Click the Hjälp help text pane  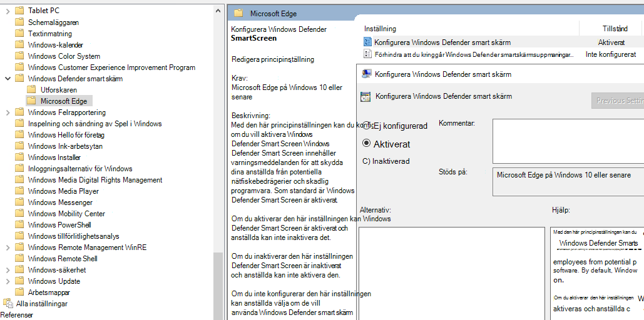click(597, 273)
